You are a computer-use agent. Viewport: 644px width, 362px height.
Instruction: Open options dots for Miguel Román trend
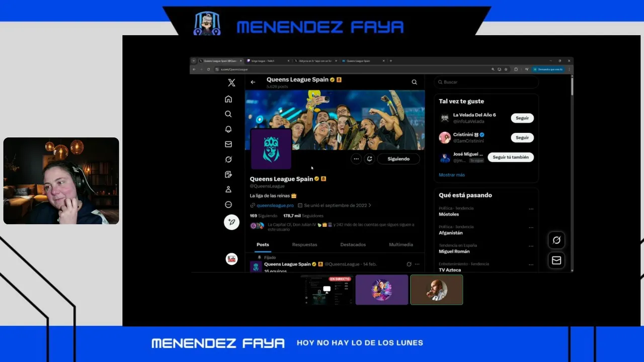(x=531, y=246)
